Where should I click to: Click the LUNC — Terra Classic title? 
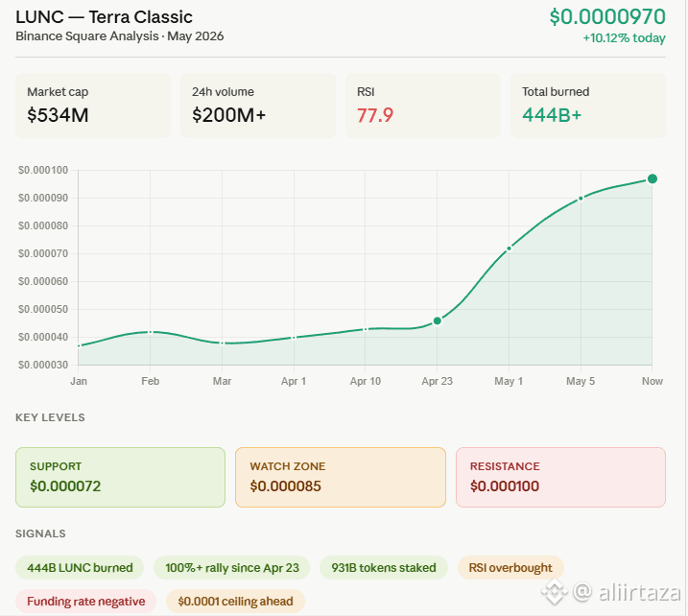[x=104, y=17]
